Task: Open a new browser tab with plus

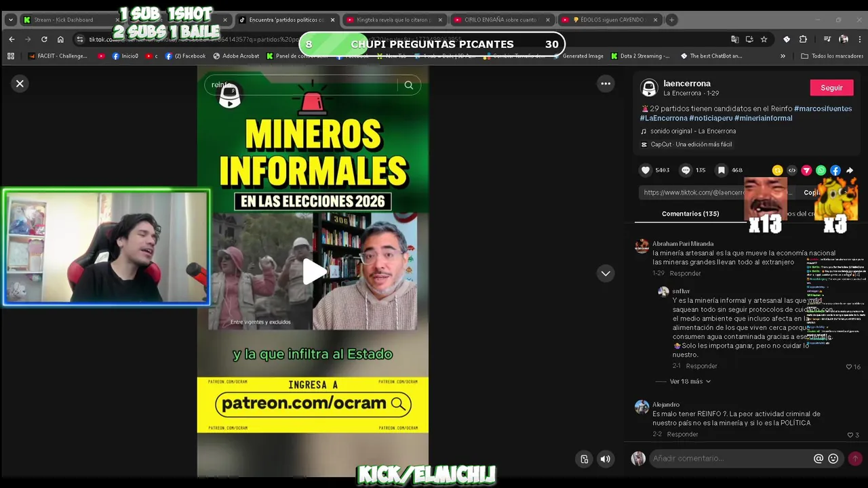Action: click(671, 20)
